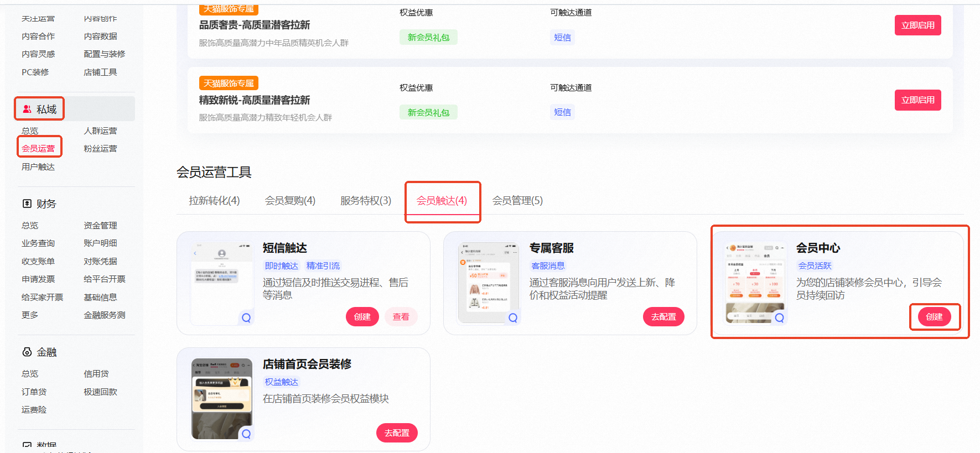Image resolution: width=980 pixels, height=453 pixels.
Task: Expand 更多 under 财务
Action: (30, 315)
